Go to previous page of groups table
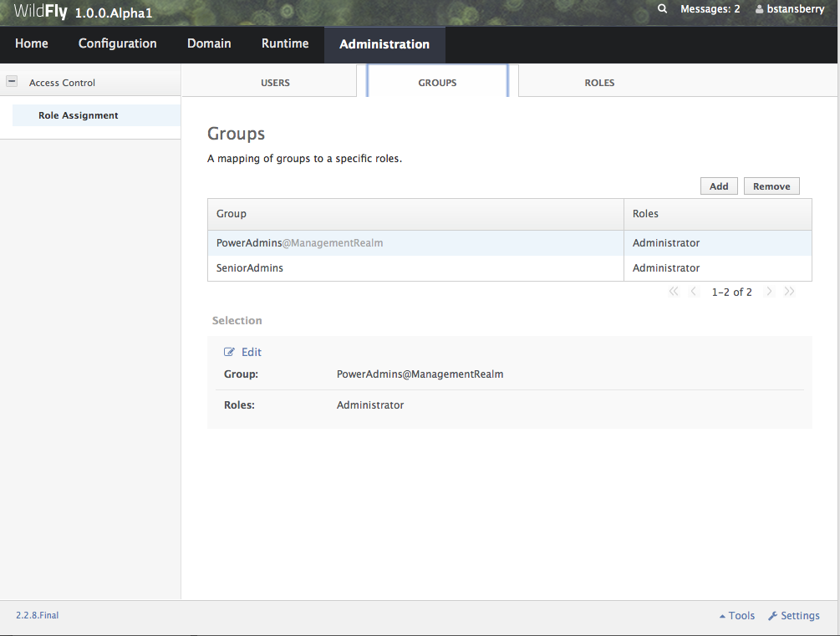Screen dimensions: 840x636 pyautogui.click(x=693, y=292)
